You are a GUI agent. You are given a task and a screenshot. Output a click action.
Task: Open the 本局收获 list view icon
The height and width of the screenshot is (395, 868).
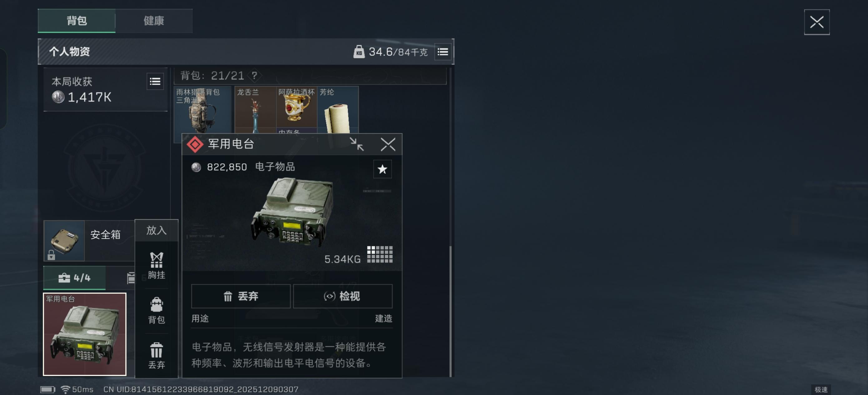[x=155, y=81]
